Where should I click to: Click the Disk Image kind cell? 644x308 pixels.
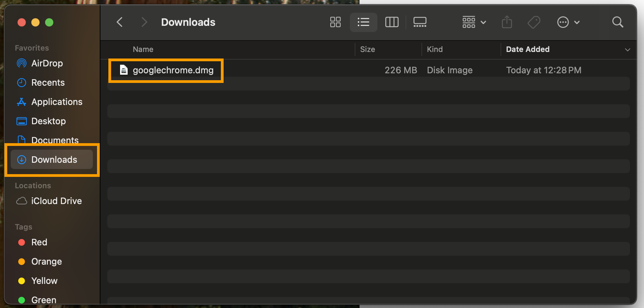450,70
